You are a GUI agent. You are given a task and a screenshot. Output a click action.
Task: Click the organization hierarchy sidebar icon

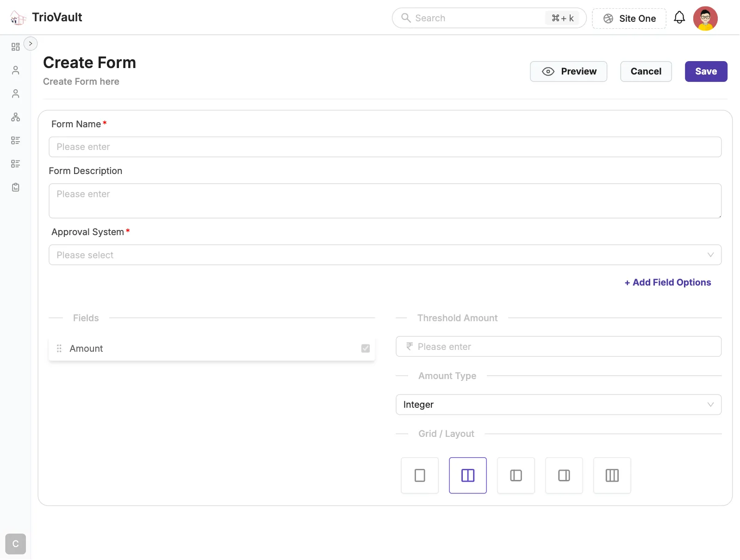(x=15, y=117)
